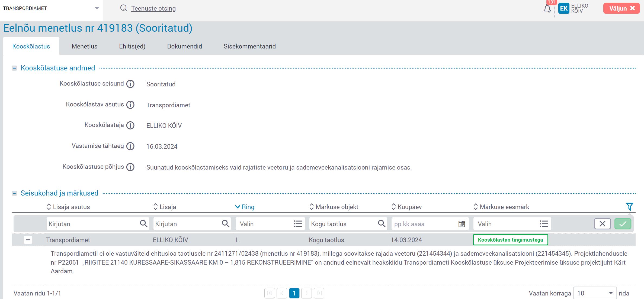Sort table by Lisaja column
The width and height of the screenshot is (644, 299).
point(165,207)
